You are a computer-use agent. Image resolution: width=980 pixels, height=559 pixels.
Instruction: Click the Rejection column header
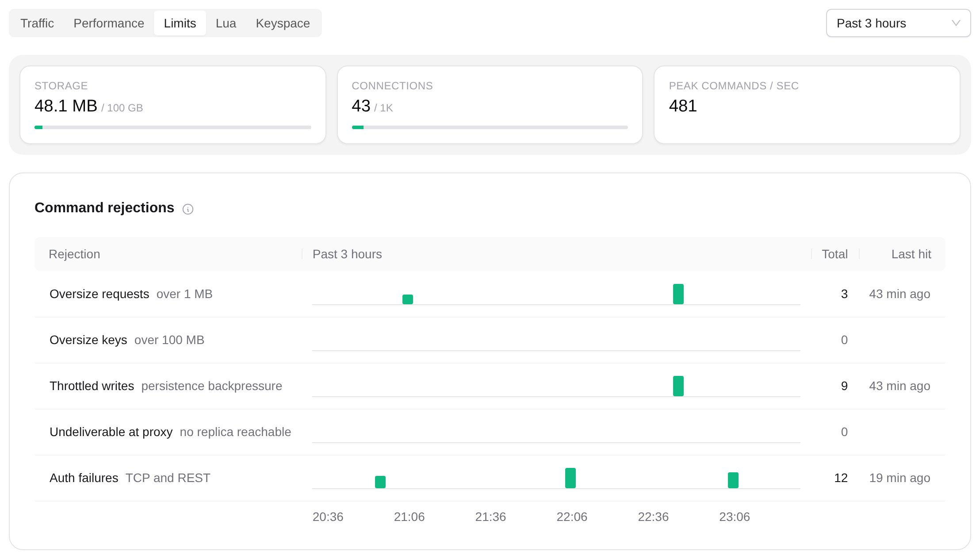(74, 254)
